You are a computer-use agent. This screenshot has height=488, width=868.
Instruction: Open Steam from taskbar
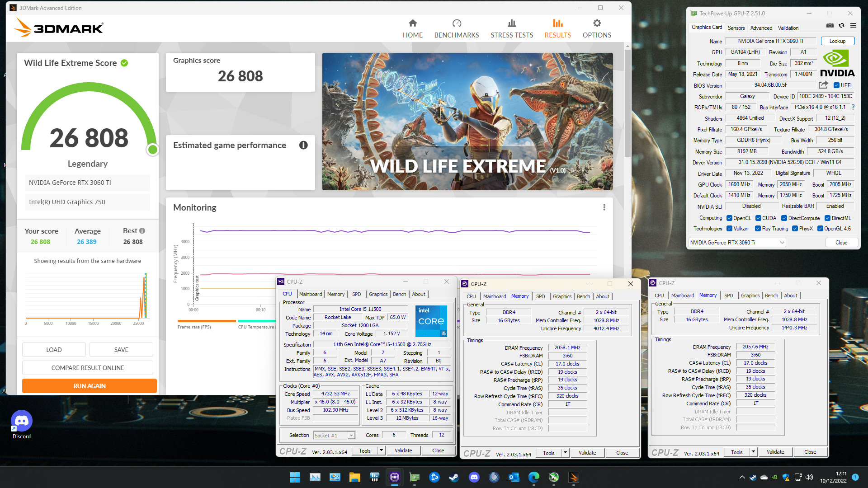point(454,477)
